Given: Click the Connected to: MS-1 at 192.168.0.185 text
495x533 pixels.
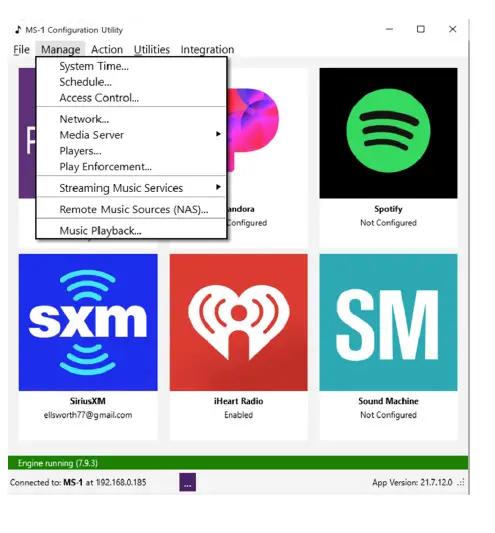Looking at the screenshot, I should [x=78, y=482].
